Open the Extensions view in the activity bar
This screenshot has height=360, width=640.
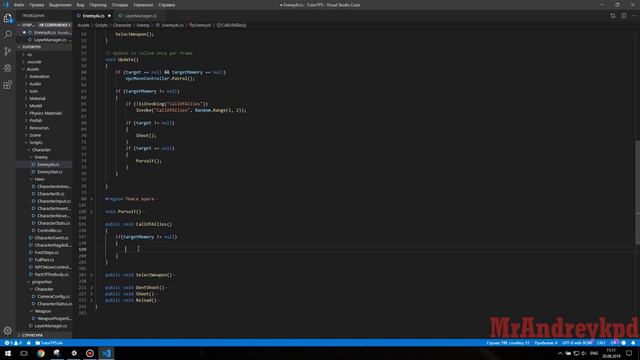(x=8, y=85)
